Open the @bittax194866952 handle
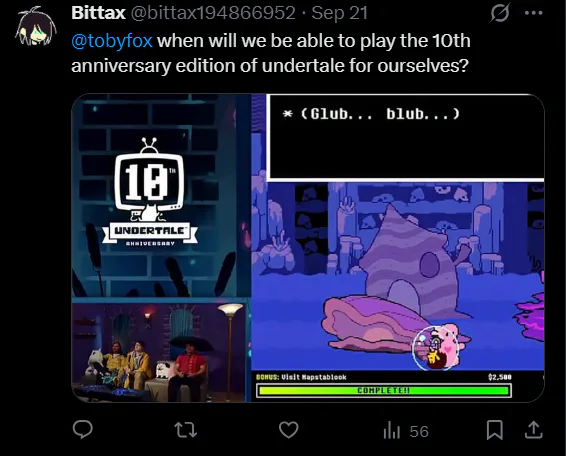 pyautogui.click(x=213, y=13)
